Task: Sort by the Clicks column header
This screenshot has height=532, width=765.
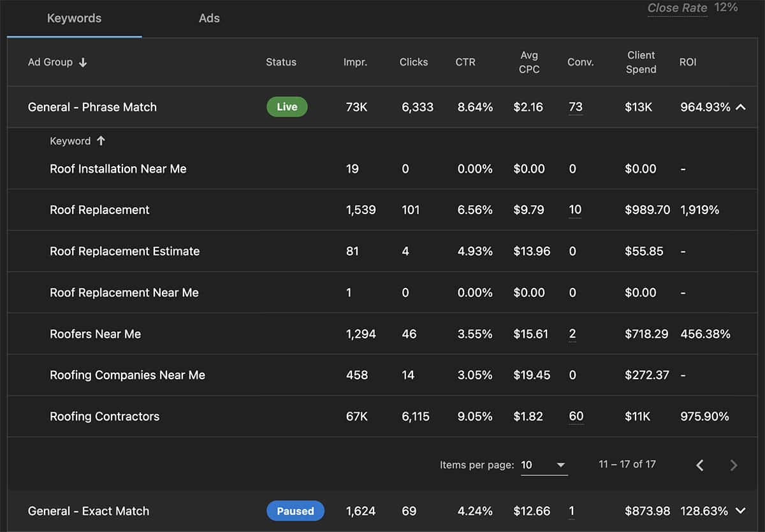Action: tap(414, 62)
